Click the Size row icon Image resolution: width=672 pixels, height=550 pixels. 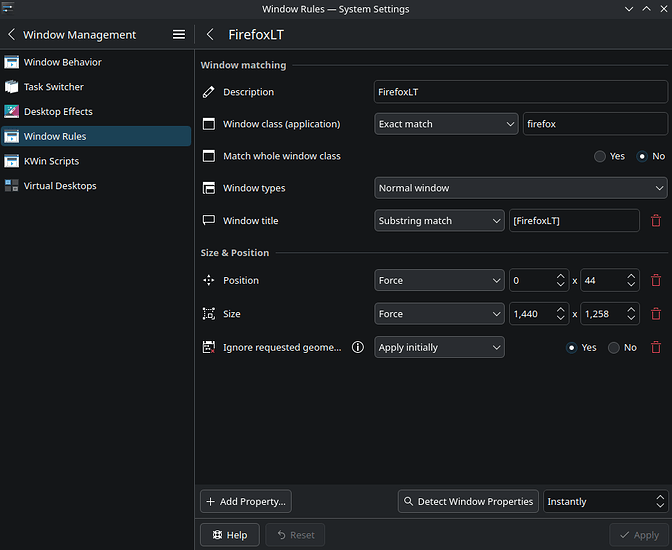point(209,314)
